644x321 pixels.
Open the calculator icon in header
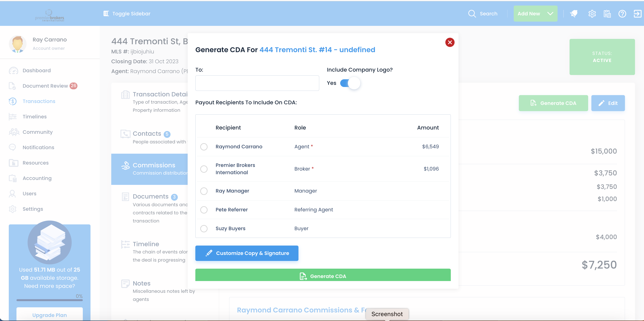click(x=607, y=13)
